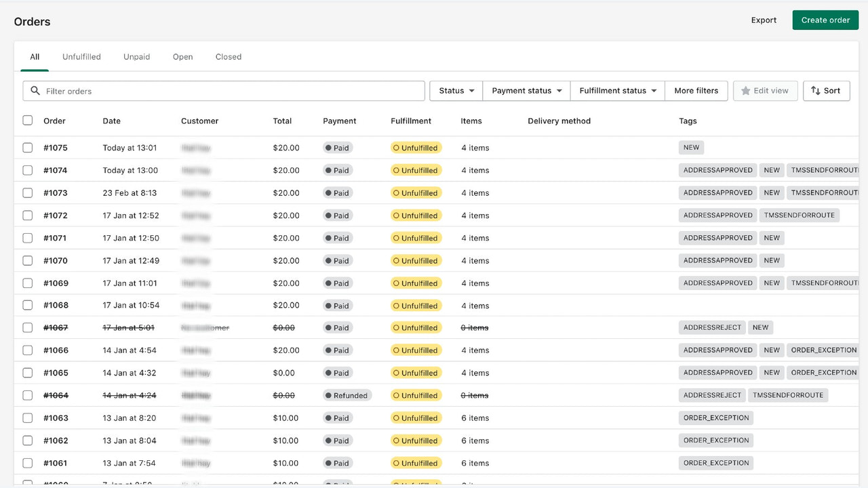Open the More filters panel
Screen dimensions: 868x488
click(x=696, y=90)
